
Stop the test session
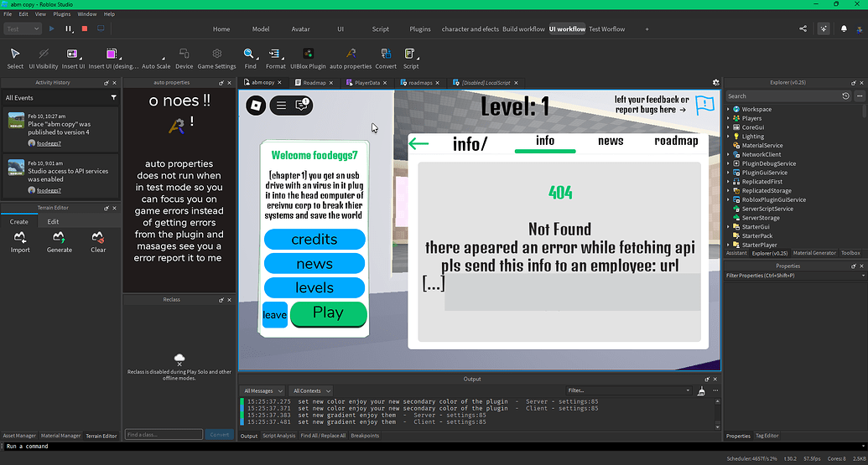(x=85, y=28)
